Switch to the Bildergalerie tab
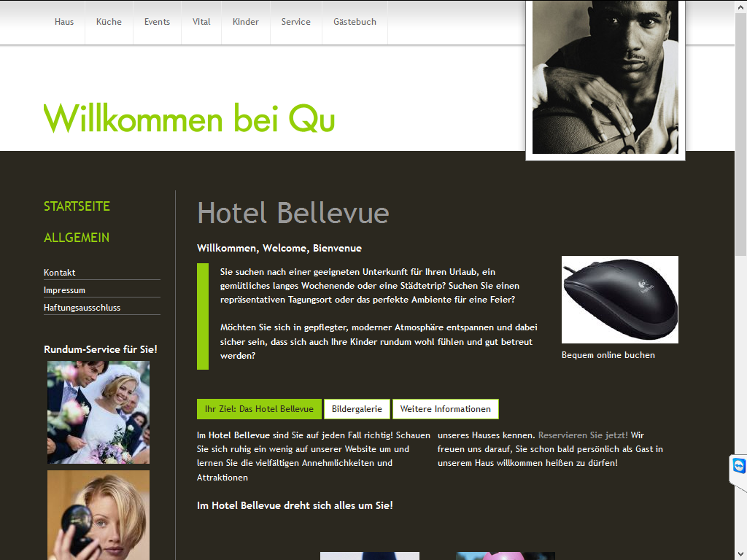The height and width of the screenshot is (560, 747). (x=357, y=409)
